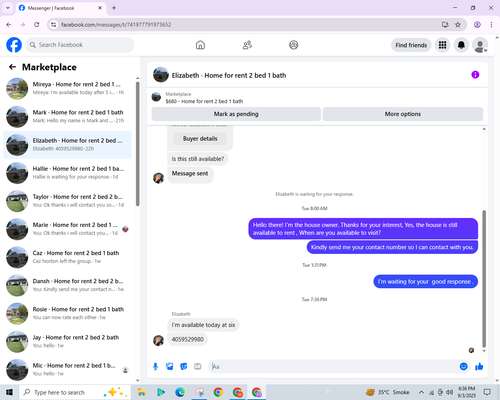The height and width of the screenshot is (400, 500).
Task: Click the Windows taskbar search box
Action: coord(75,392)
